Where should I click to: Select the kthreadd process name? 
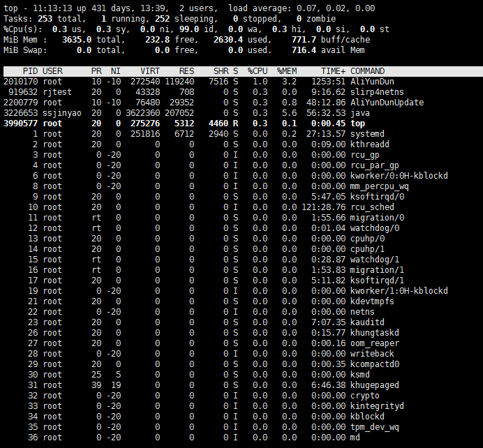(370, 144)
